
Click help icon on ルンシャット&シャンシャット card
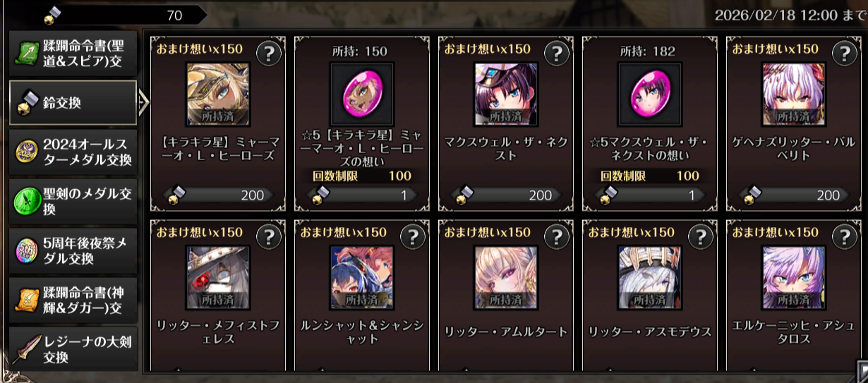point(413,236)
